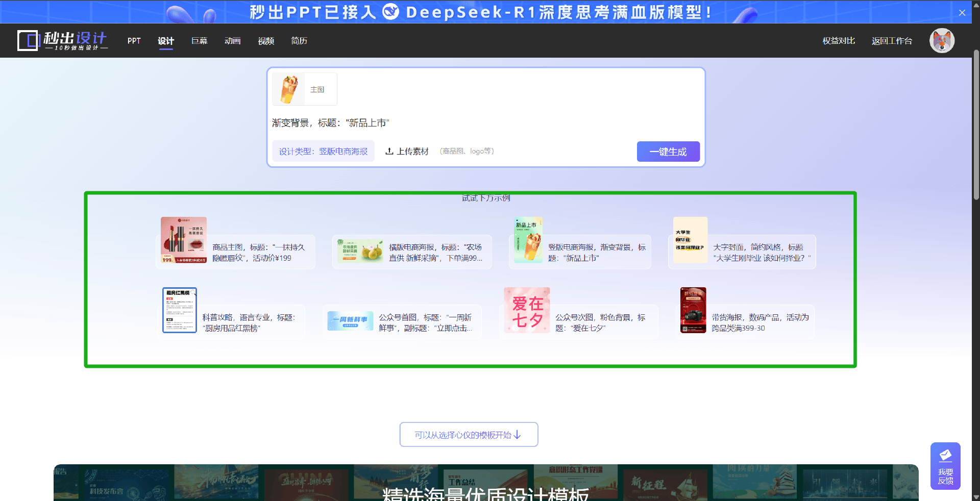Open the 巨幕 tab

(x=199, y=41)
